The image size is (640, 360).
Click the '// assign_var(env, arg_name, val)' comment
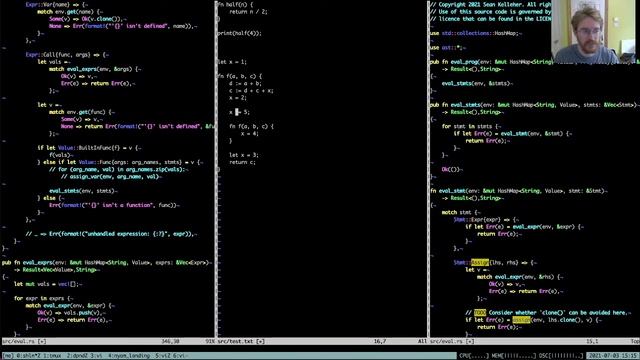pyautogui.click(x=111, y=176)
